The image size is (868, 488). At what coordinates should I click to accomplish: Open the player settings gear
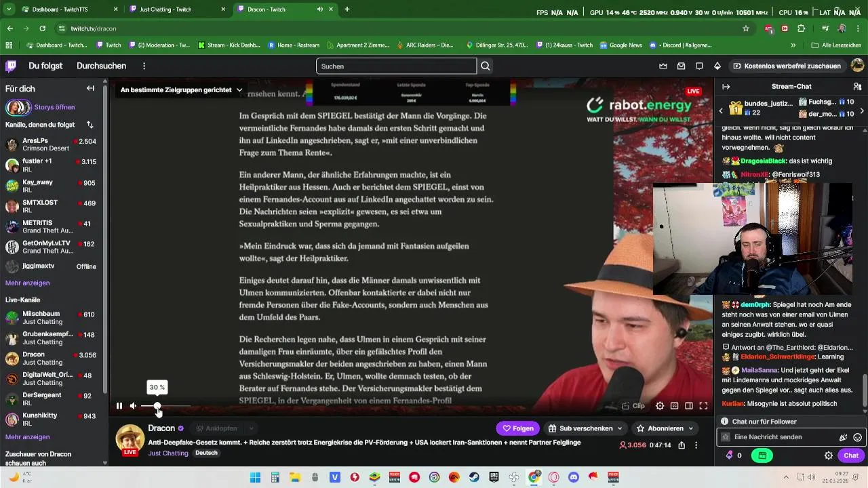(x=660, y=406)
